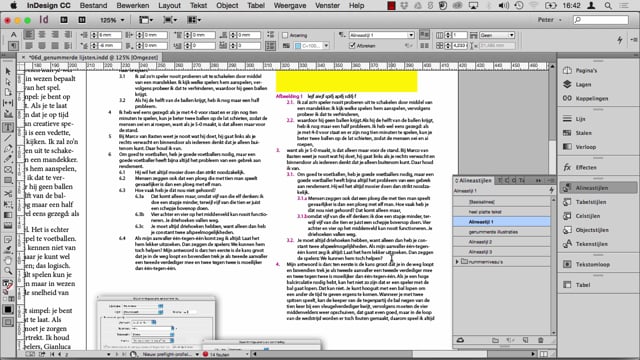Select the Line tool in the toolbox
640x360 pixels.
[x=8, y=138]
